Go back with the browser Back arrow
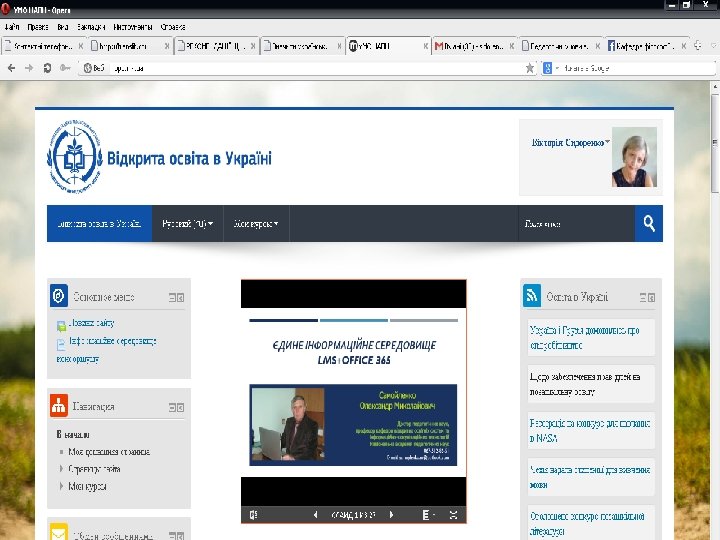This screenshot has width=720, height=540. 11,68
